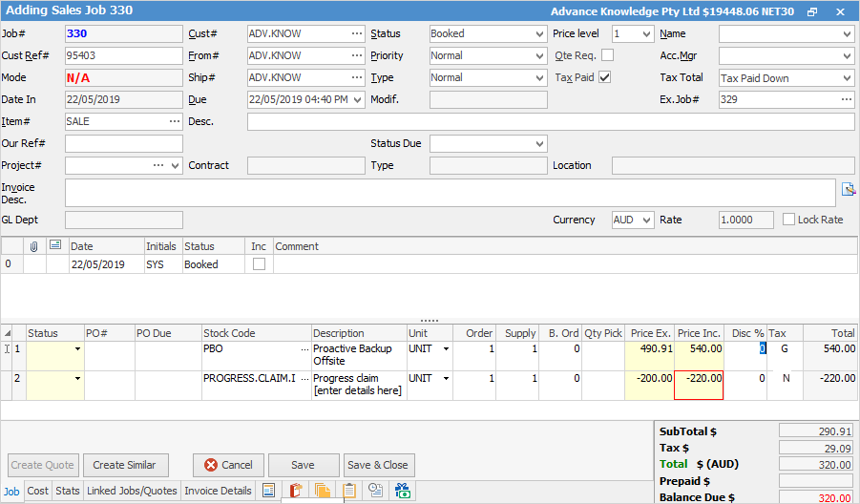Tick the Lock Rate checkbox
Image resolution: width=860 pixels, height=504 pixels.
pyautogui.click(x=788, y=220)
